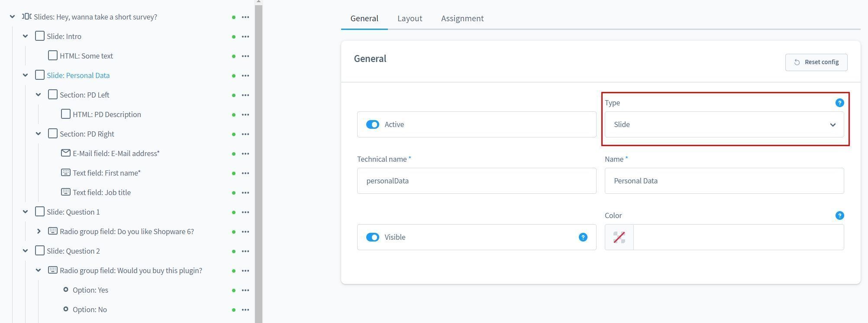
Task: Open the Type dropdown showing Slide
Action: (x=724, y=124)
